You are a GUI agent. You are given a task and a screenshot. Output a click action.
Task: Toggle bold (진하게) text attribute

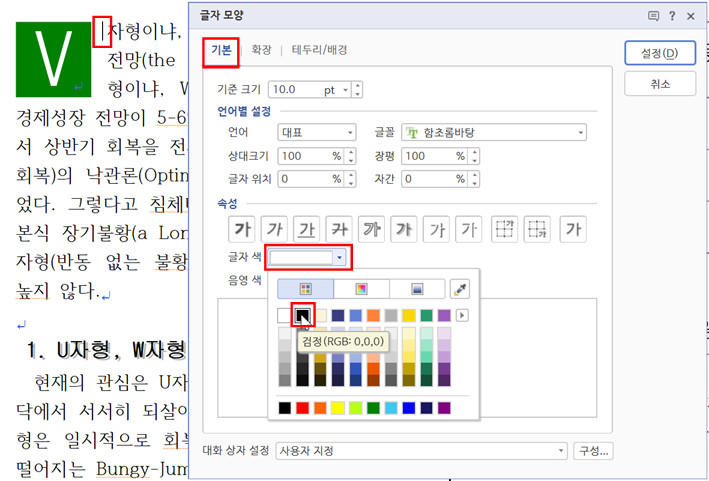coord(241,229)
